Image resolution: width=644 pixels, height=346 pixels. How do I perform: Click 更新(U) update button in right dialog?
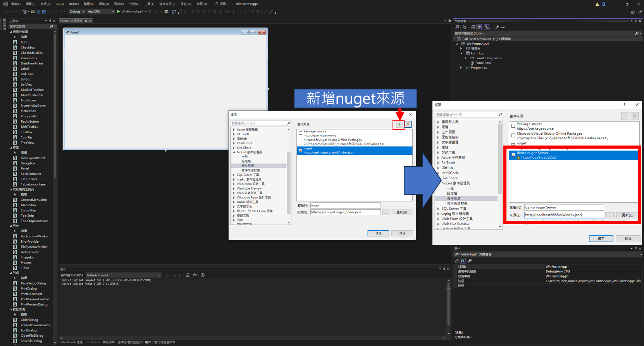point(627,215)
